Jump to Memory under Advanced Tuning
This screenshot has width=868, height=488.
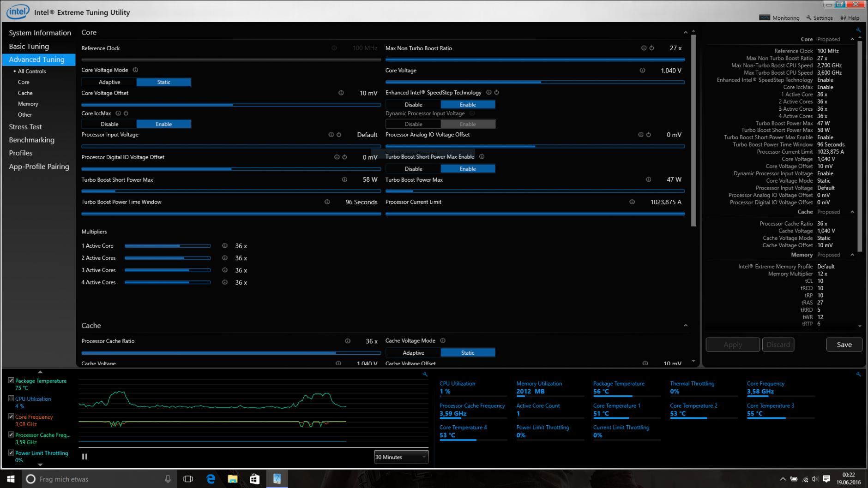[28, 104]
